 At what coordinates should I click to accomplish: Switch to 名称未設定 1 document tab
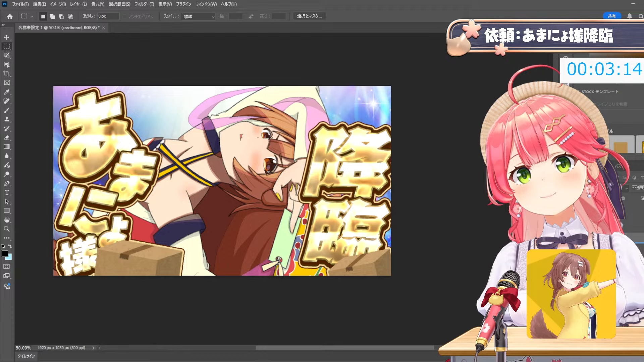click(x=59, y=27)
